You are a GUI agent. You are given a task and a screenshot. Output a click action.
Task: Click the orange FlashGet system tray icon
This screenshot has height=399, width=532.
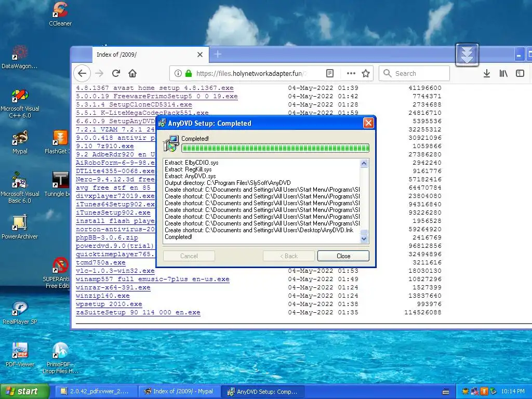[484, 392]
